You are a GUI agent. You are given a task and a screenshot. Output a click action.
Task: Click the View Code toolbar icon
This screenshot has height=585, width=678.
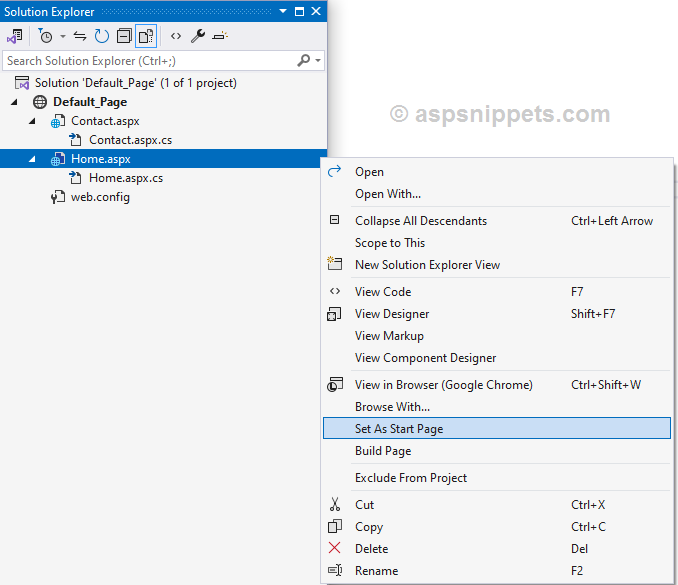point(176,36)
